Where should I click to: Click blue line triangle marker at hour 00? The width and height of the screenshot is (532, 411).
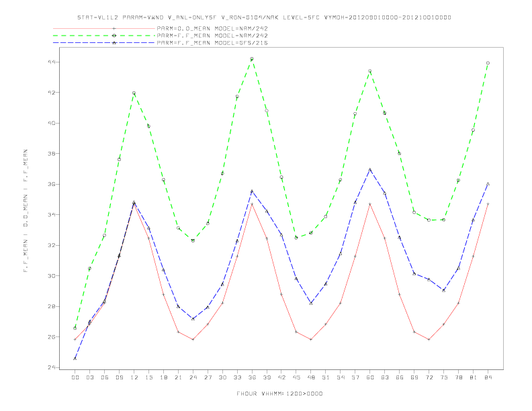[x=75, y=359]
